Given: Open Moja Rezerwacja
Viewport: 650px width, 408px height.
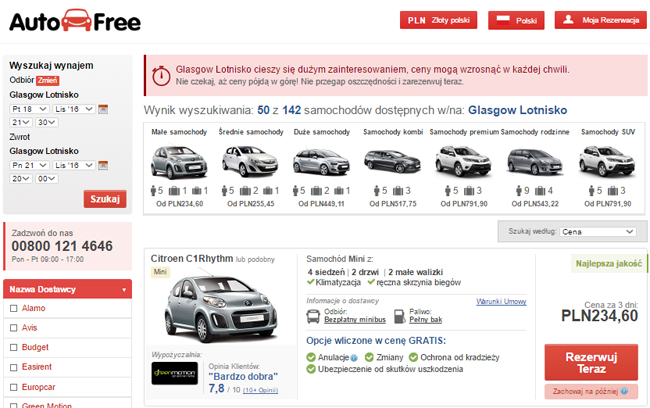Looking at the screenshot, I should point(601,20).
